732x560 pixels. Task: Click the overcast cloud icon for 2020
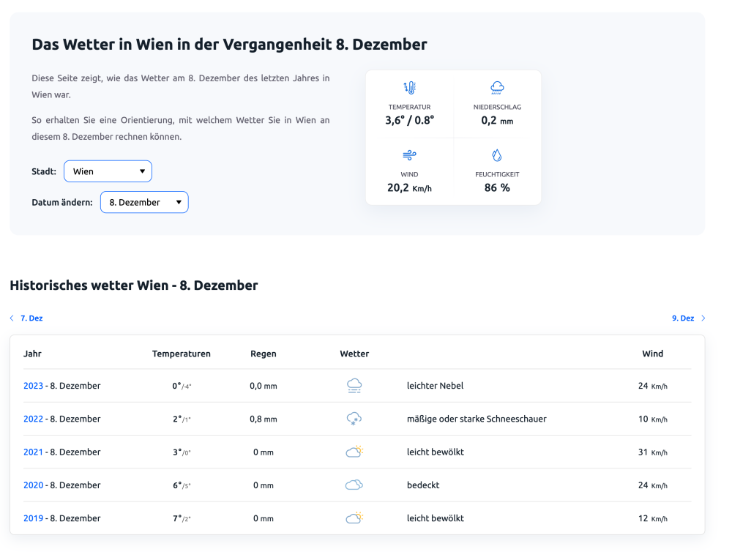[x=354, y=485]
